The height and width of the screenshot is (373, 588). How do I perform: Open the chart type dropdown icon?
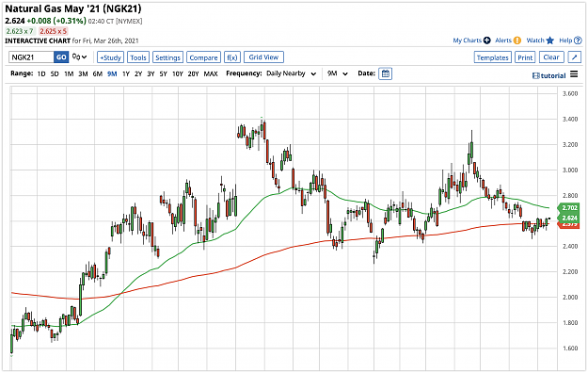[80, 57]
